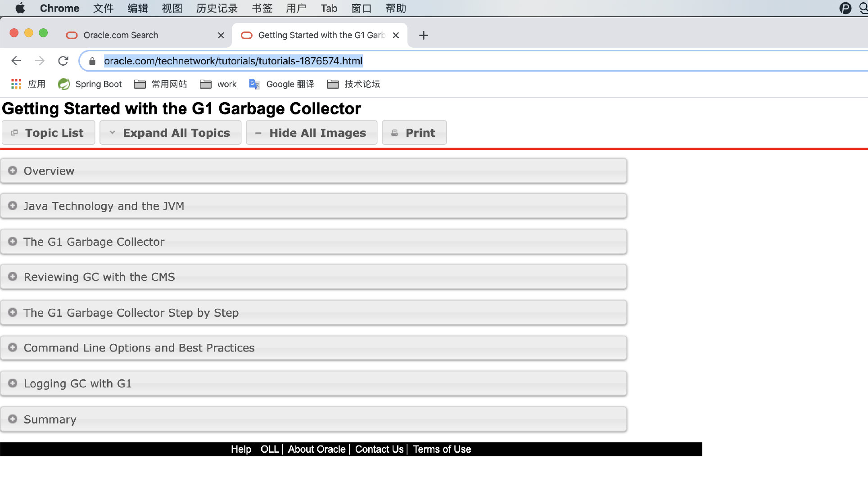The image size is (868, 486).
Task: Open the 书签 menu
Action: click(262, 8)
